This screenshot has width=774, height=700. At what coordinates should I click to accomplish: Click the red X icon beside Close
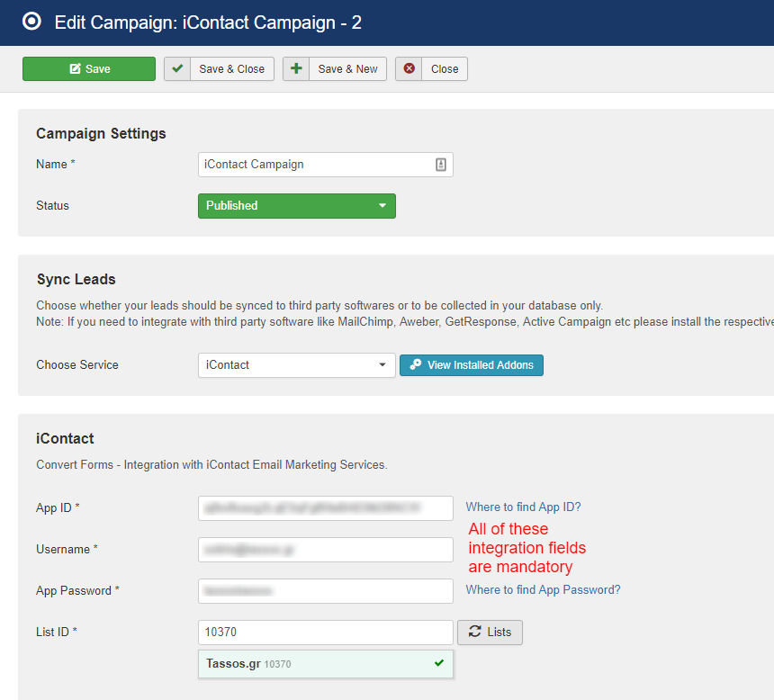409,68
